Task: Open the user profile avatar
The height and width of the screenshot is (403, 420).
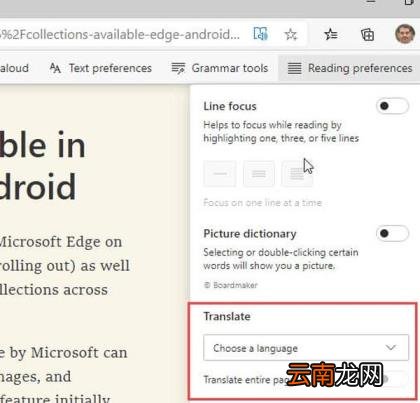Action: (x=405, y=34)
